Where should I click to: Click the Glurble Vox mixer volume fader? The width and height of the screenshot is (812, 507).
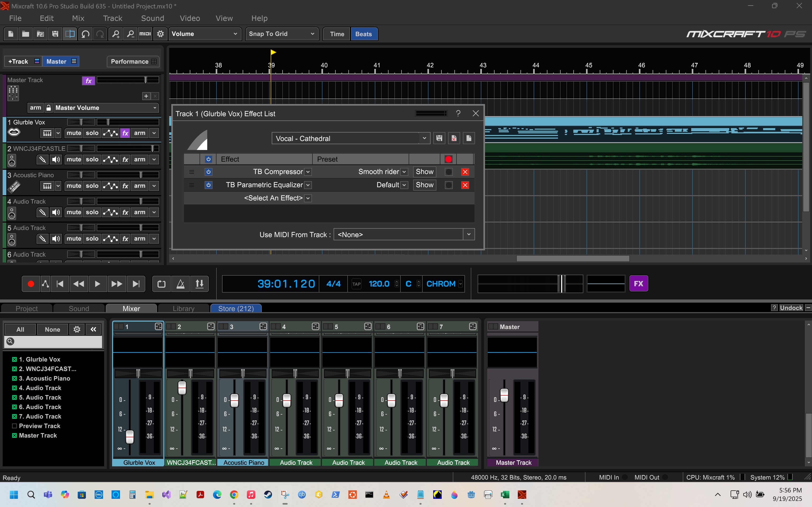click(130, 436)
